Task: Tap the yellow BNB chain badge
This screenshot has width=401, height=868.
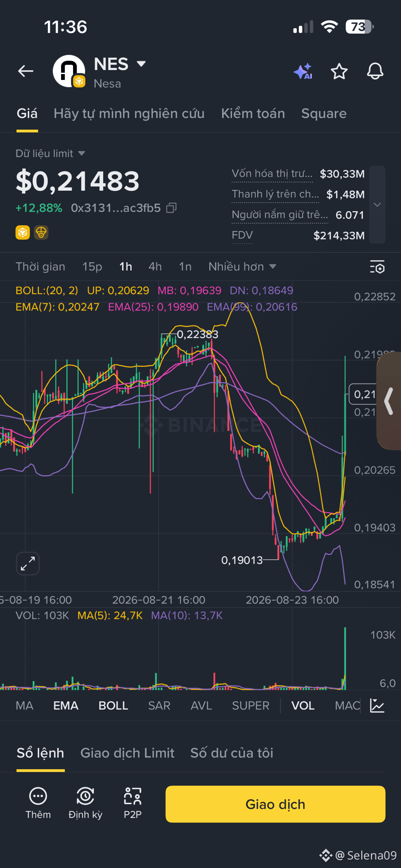Action: (x=23, y=232)
